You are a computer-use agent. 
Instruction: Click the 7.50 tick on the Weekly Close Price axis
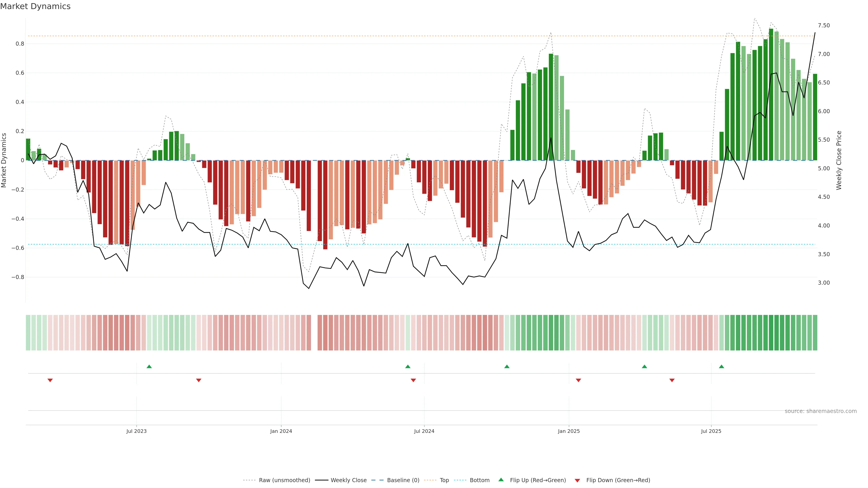click(x=823, y=26)
